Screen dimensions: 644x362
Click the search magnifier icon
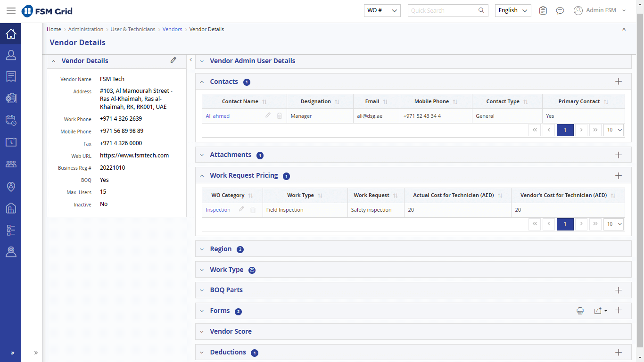point(481,10)
